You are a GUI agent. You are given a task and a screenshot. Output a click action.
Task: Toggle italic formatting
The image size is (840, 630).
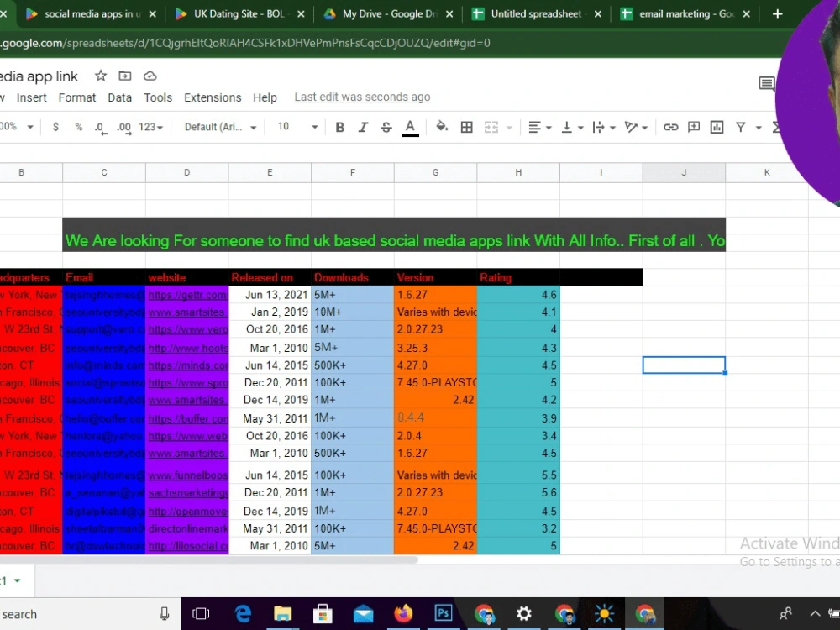click(x=363, y=127)
